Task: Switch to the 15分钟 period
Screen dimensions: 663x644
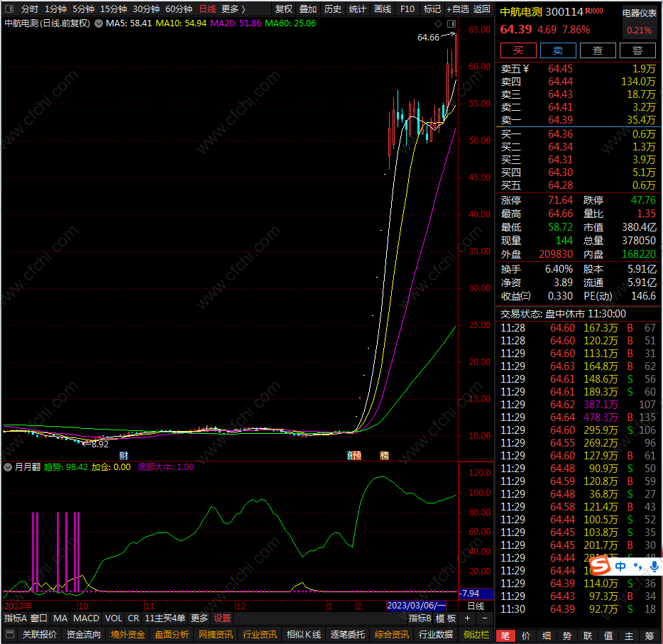Action: (114, 9)
